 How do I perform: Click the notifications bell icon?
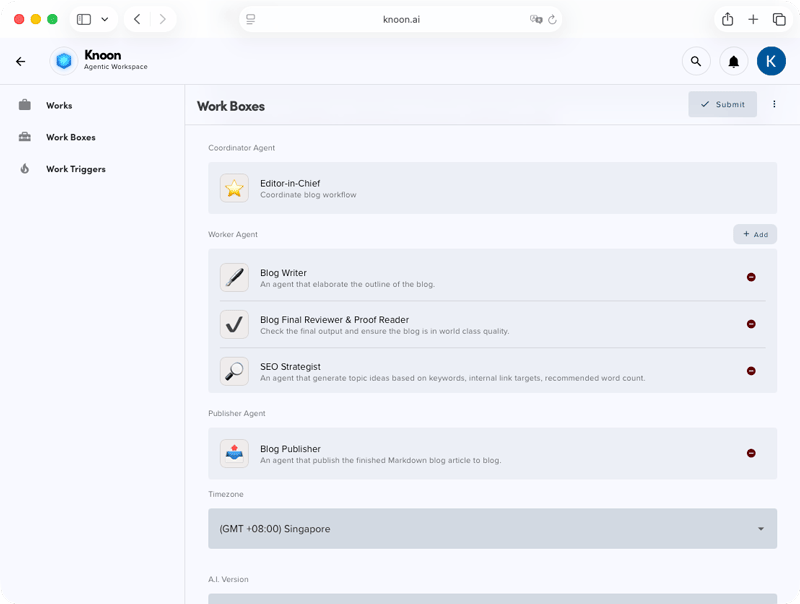point(734,61)
